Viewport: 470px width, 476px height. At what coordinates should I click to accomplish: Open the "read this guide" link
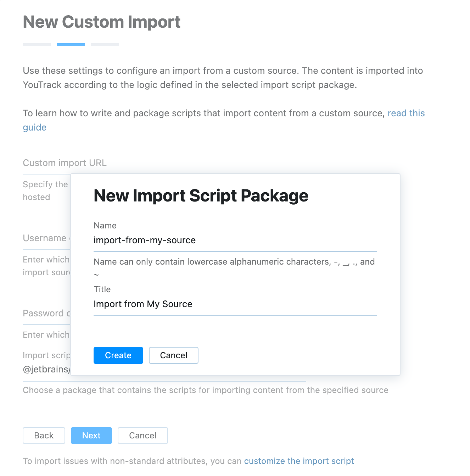coord(406,113)
